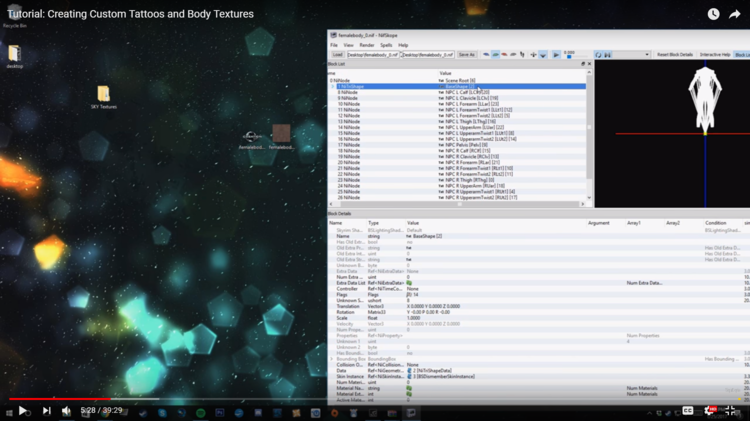Select the 17 NiNode NPC Pelvis row
Image resolution: width=750 pixels, height=421 pixels.
[457, 145]
